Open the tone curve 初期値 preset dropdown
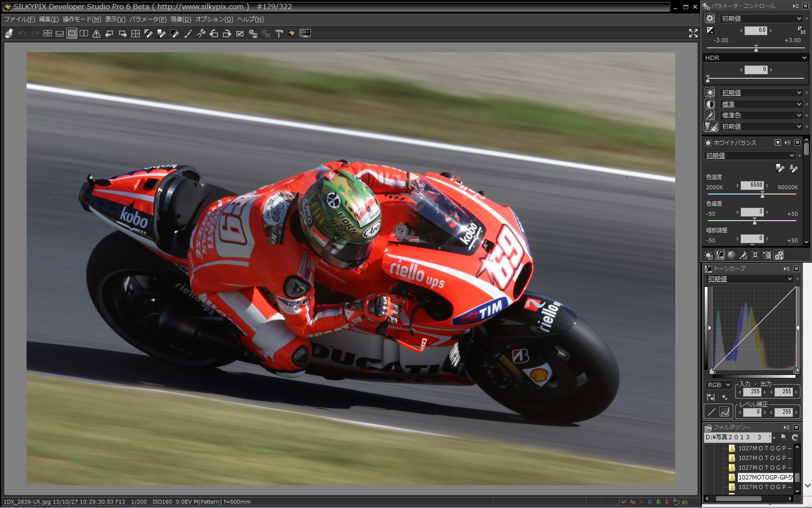812x508 pixels. click(x=750, y=279)
